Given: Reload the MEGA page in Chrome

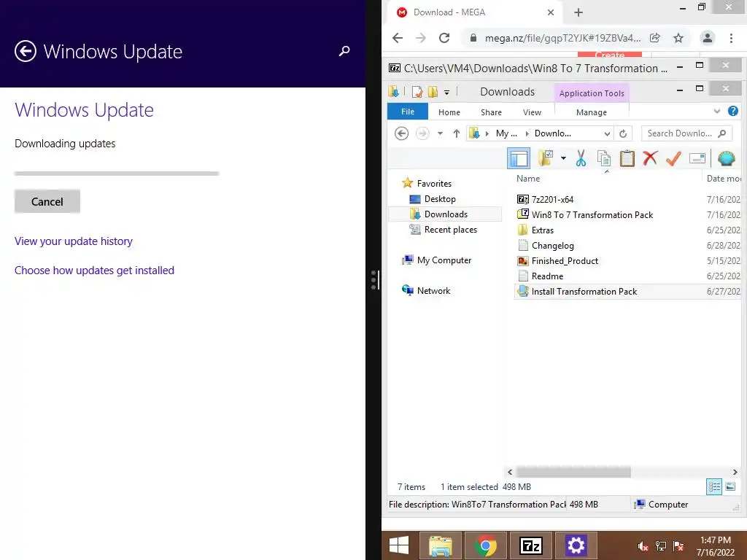Looking at the screenshot, I should pyautogui.click(x=444, y=38).
